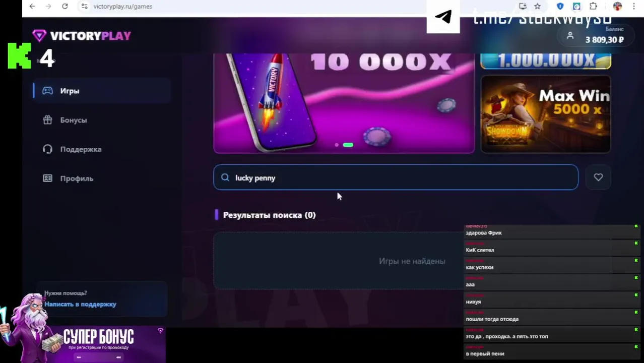Open the Бонусы sidebar section
Screen dimensions: 644x363
pos(102,120)
